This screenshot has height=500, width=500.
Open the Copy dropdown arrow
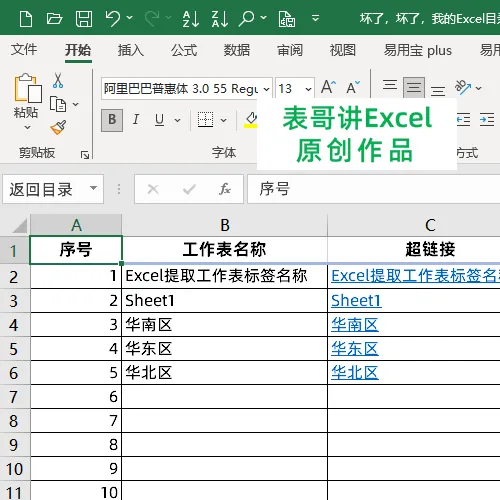coord(76,104)
